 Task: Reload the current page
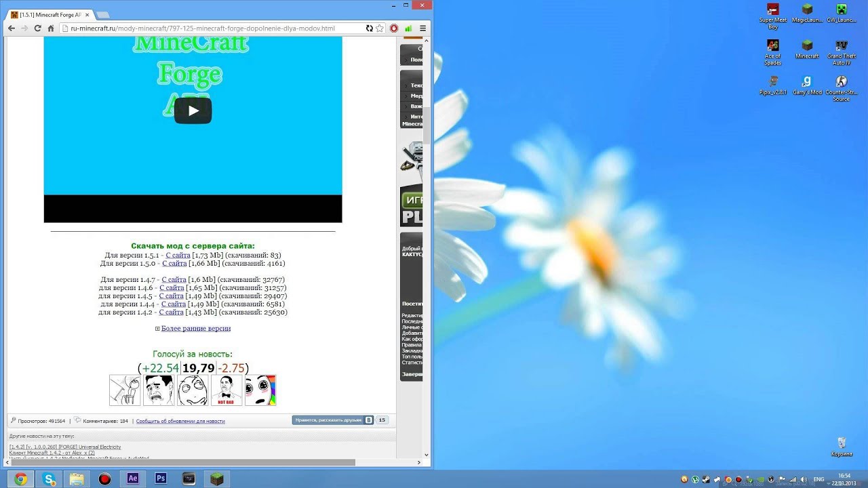(37, 28)
